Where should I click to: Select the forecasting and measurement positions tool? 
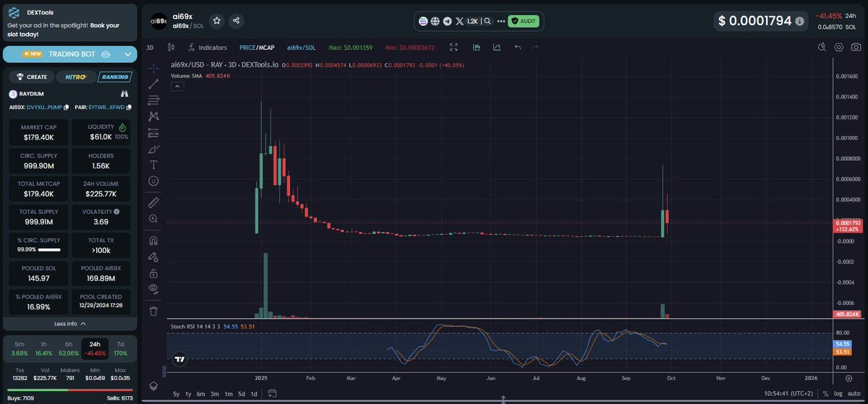pos(153,133)
